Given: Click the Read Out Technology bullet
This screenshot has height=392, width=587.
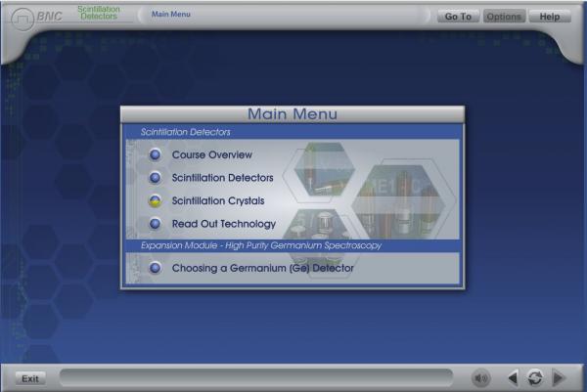Looking at the screenshot, I should [155, 224].
